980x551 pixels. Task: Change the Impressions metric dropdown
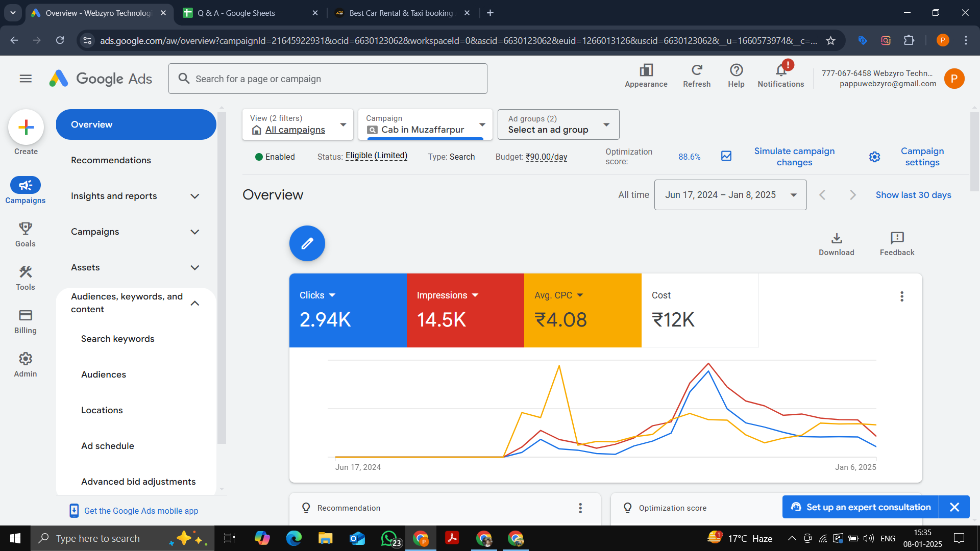448,295
